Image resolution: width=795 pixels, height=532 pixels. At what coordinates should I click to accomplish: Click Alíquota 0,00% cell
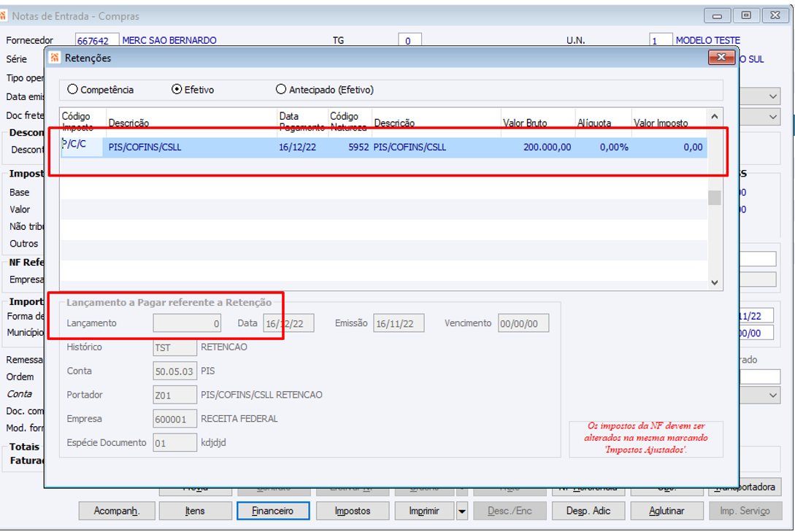pyautogui.click(x=614, y=147)
